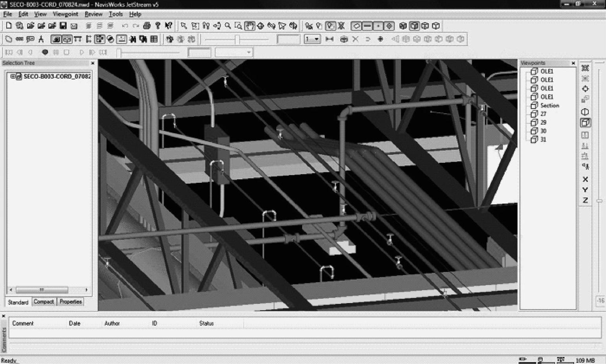Click the X axis alignment icon
Screen dimensions: 606x364
pos(585,179)
